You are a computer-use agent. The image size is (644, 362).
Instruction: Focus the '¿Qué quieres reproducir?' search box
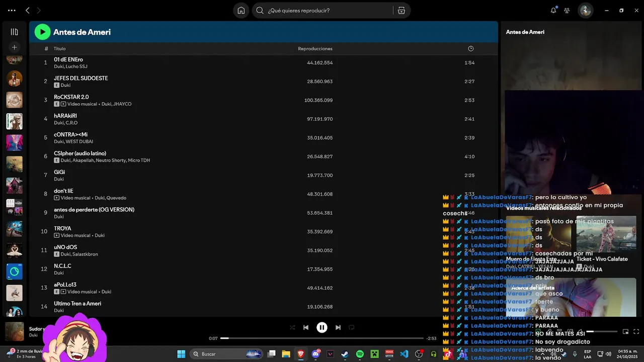(x=322, y=11)
